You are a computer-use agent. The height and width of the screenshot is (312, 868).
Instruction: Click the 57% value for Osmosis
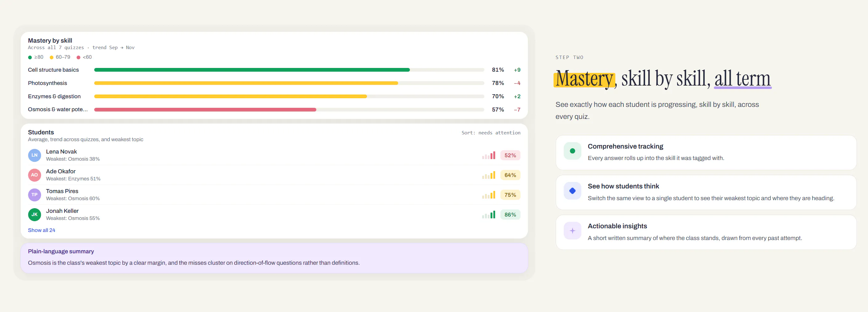coord(498,109)
